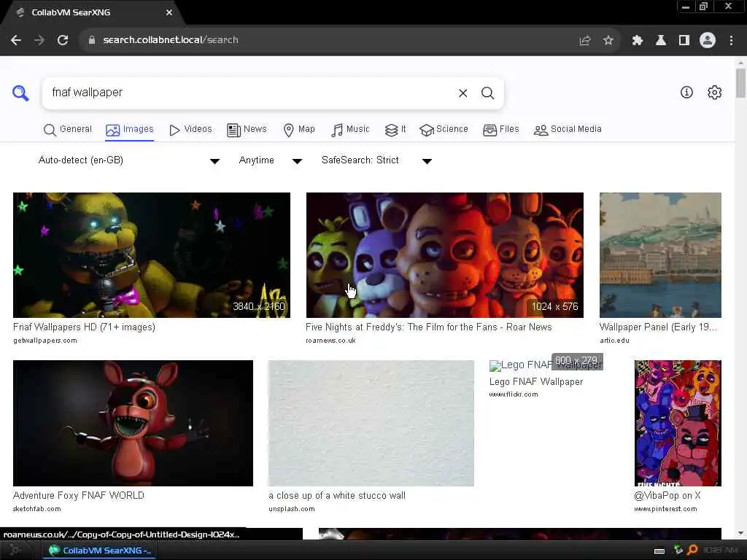This screenshot has width=747, height=560.
Task: Click the taskbar keyboard tray icon
Action: pyautogui.click(x=659, y=551)
